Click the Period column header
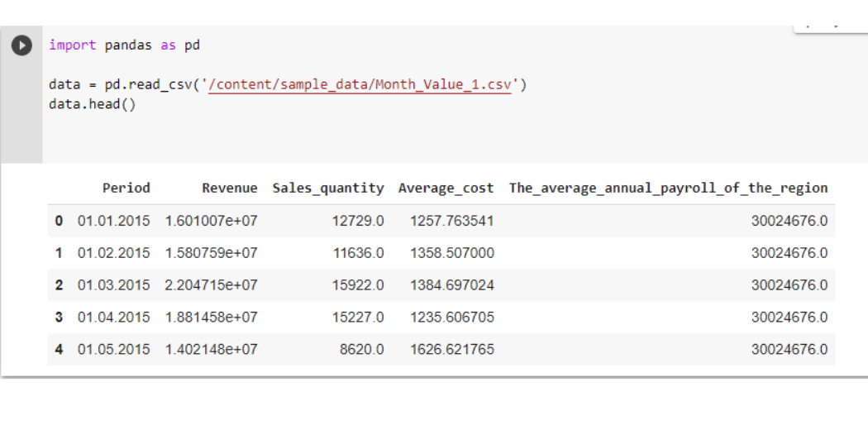 pyautogui.click(x=126, y=189)
